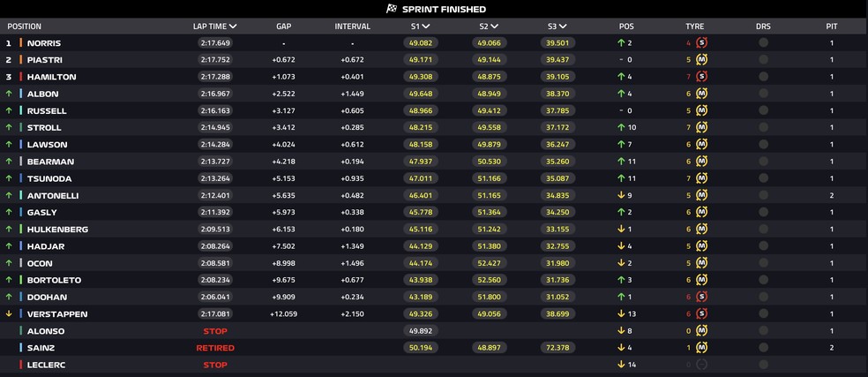This screenshot has height=377, width=868.
Task: Click the RETIRED status in Sainz's row
Action: point(215,348)
